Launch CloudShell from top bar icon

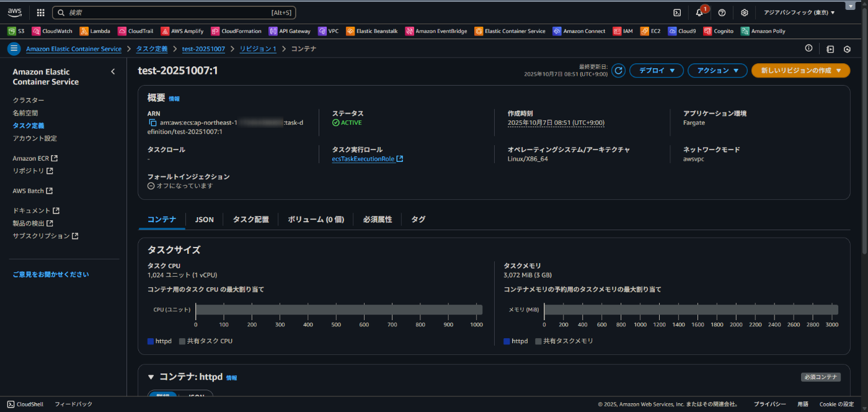click(x=677, y=12)
